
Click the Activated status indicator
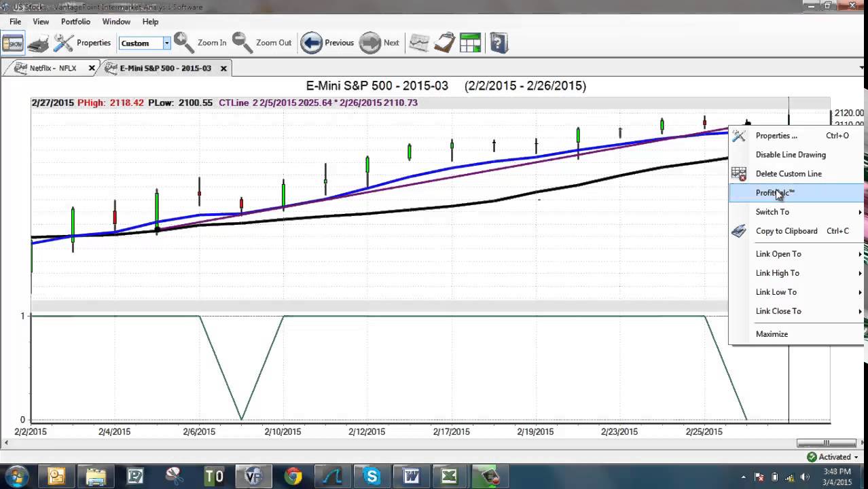point(833,457)
